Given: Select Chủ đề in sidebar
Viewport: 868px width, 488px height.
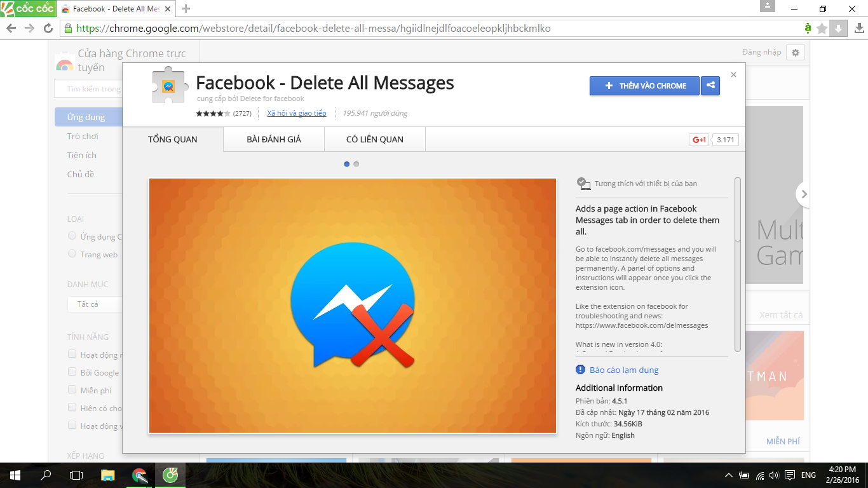Looking at the screenshot, I should click(81, 174).
